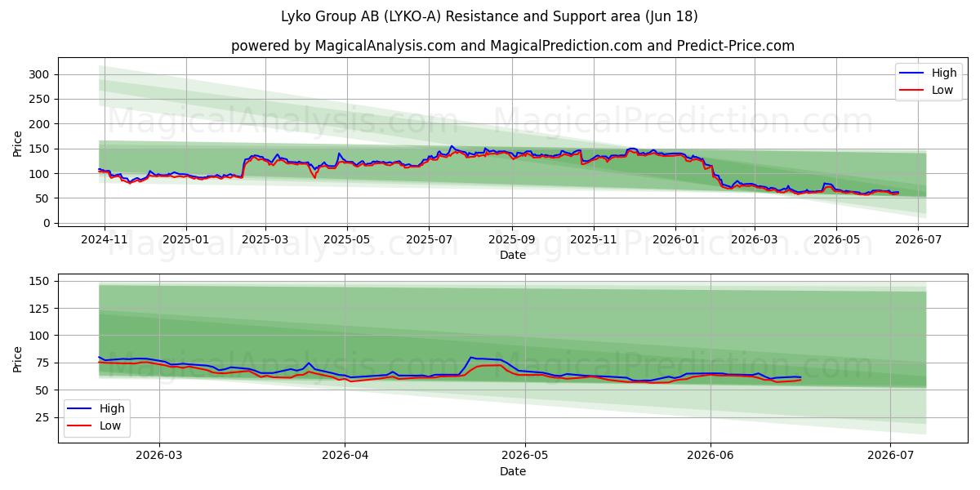Click the '2026-01' x-axis label on the top chart

point(675,240)
